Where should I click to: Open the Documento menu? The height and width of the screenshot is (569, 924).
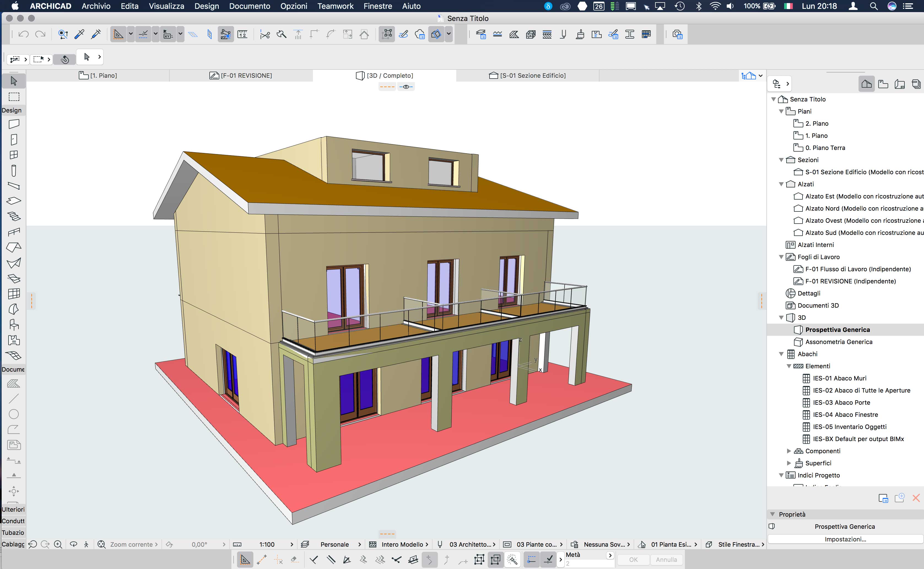[249, 6]
